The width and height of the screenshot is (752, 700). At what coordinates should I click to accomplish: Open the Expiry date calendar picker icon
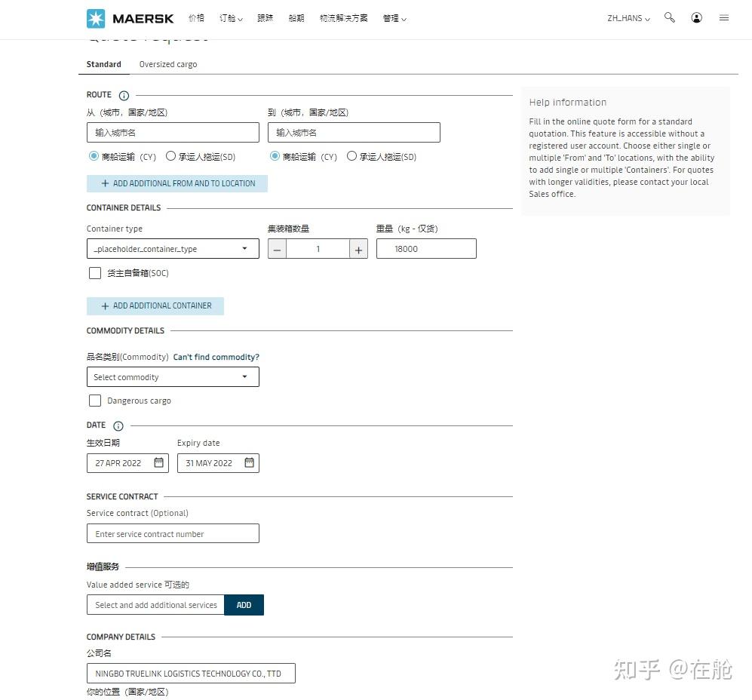[248, 462]
